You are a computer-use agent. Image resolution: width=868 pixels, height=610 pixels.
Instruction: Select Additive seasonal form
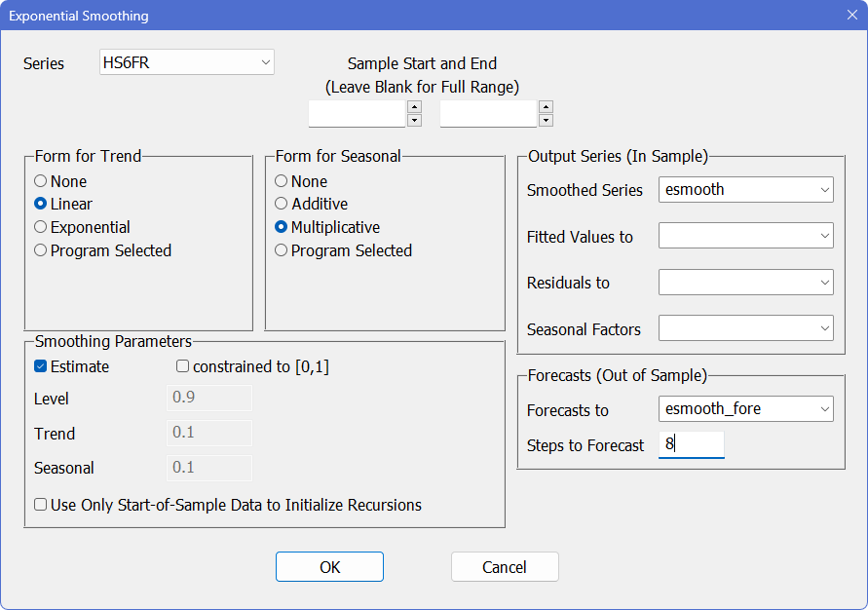282,204
